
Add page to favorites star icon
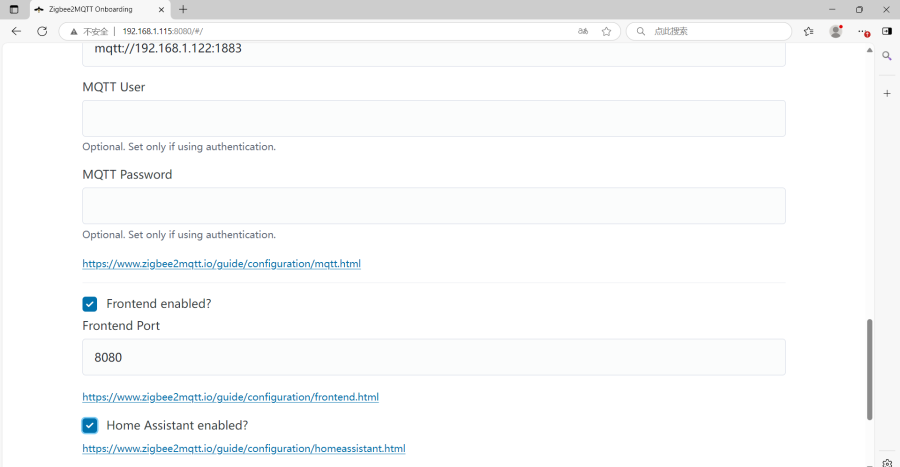(606, 31)
